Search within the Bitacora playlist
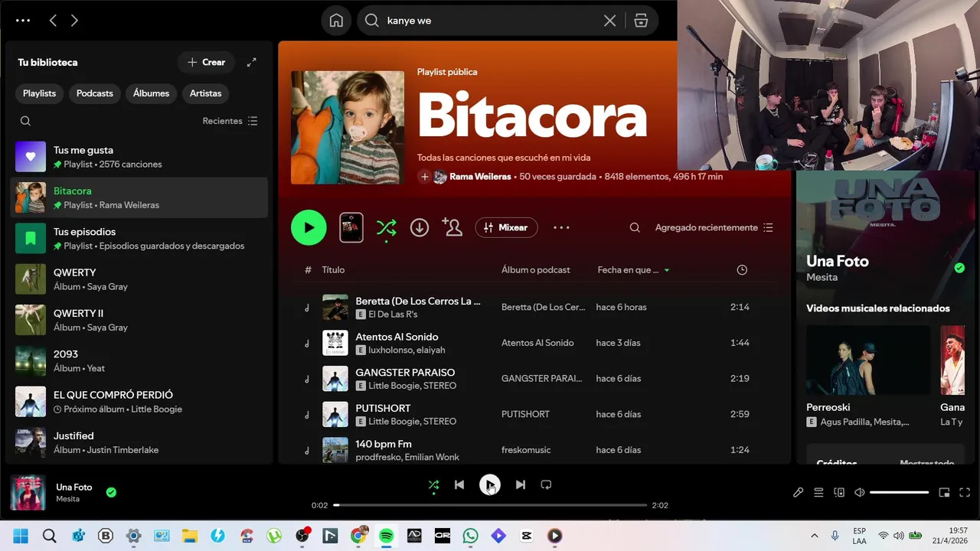This screenshot has height=551, width=980. pos(635,227)
